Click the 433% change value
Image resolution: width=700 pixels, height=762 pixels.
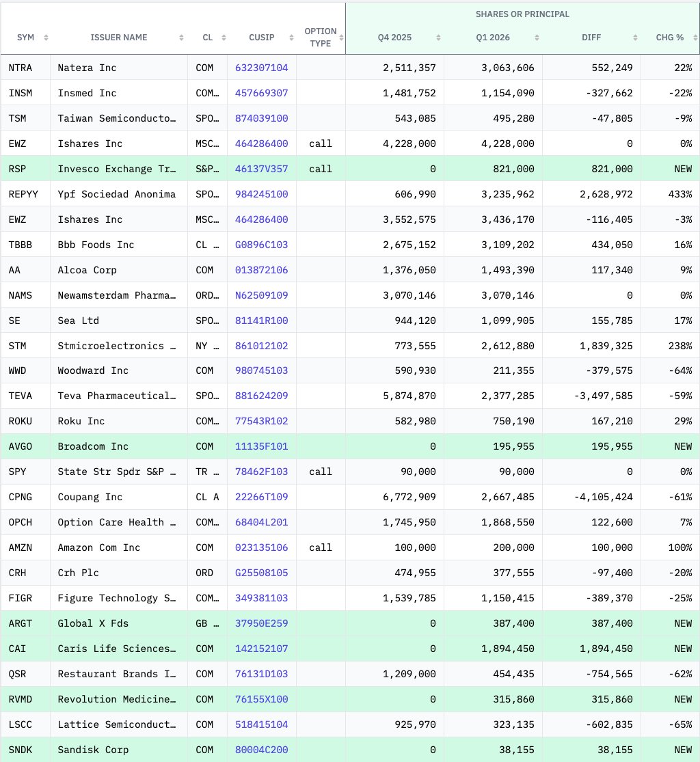pyautogui.click(x=680, y=194)
